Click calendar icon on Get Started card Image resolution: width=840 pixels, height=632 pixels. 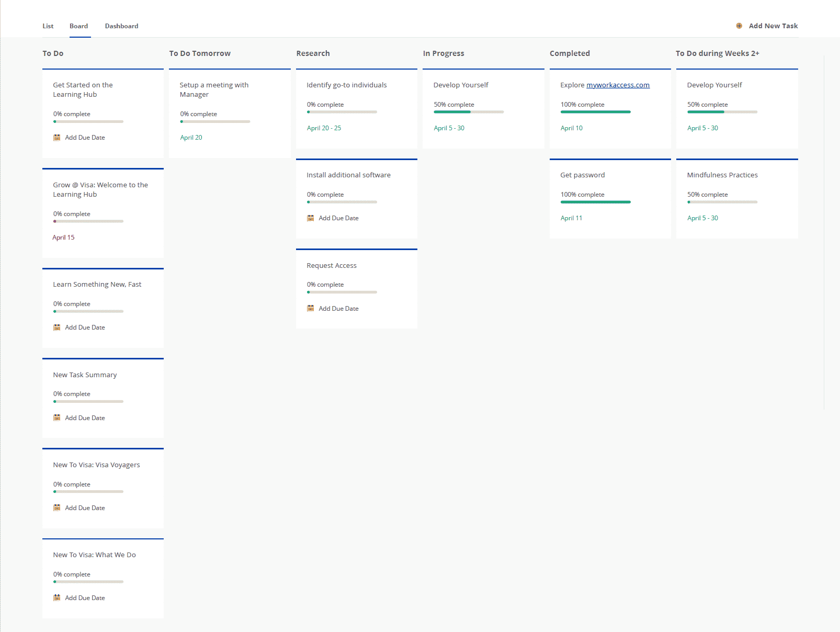pos(57,138)
